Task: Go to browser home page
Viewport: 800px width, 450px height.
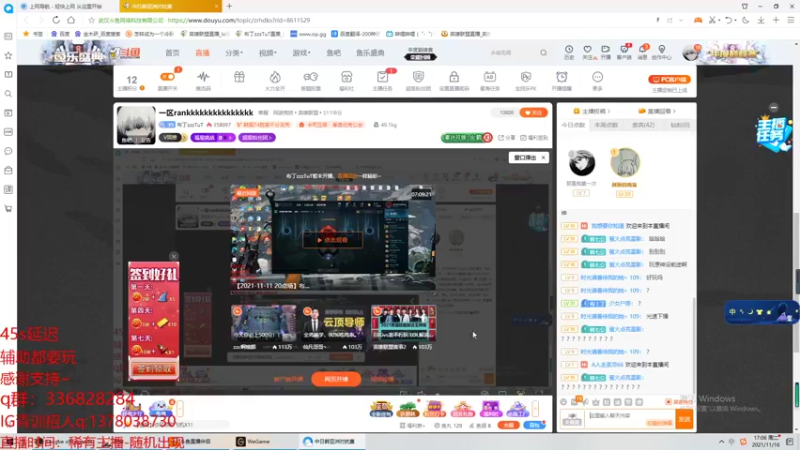Action: 71,20
